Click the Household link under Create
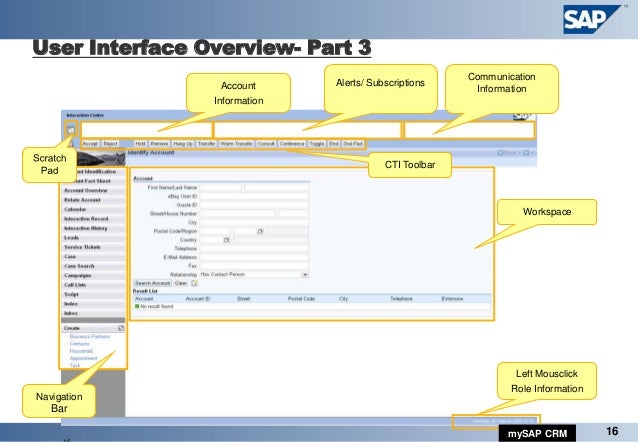Image resolution: width=638 pixels, height=442 pixels. (x=81, y=351)
